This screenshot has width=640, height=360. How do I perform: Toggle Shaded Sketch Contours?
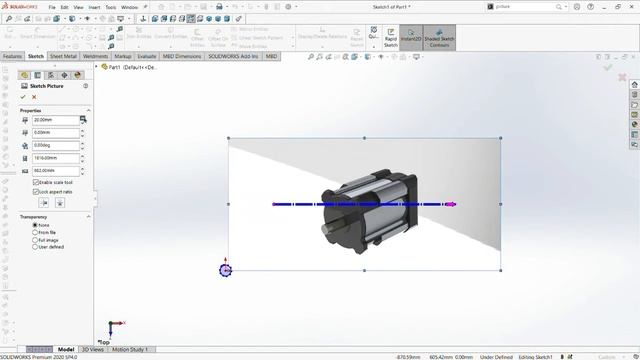pyautogui.click(x=439, y=38)
